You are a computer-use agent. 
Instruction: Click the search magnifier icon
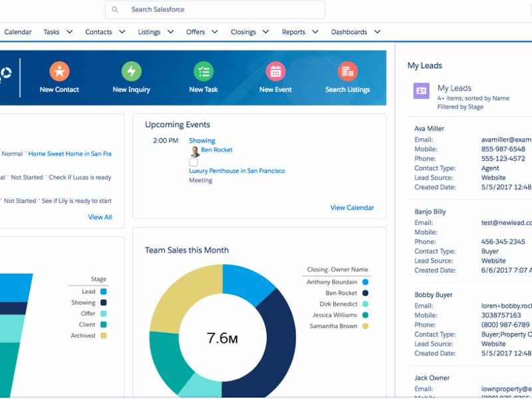(115, 9)
